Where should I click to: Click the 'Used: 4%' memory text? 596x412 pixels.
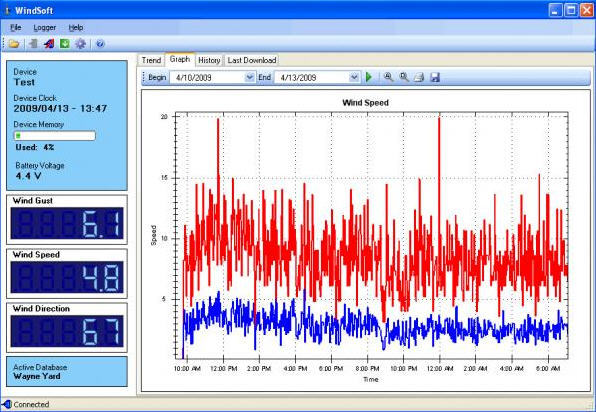(35, 147)
